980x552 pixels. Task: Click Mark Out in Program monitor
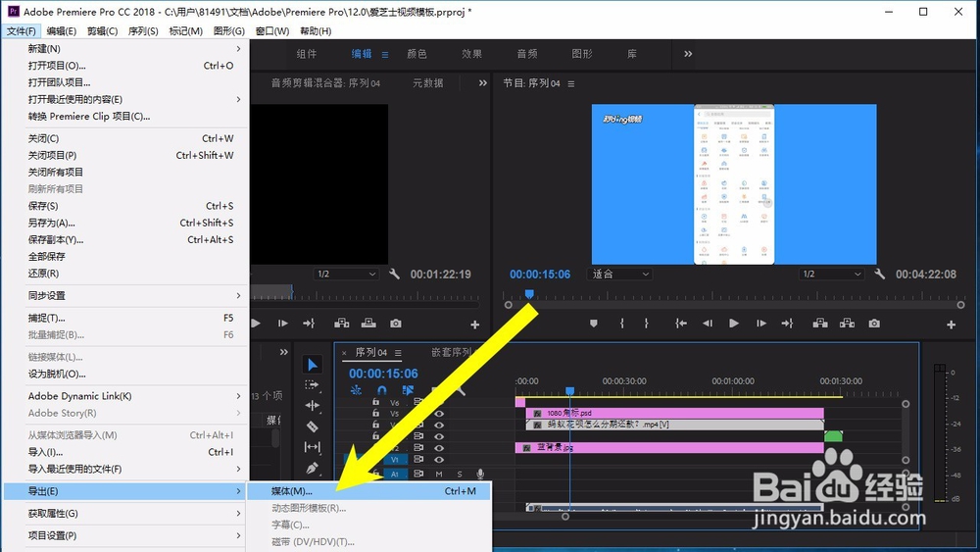[646, 324]
